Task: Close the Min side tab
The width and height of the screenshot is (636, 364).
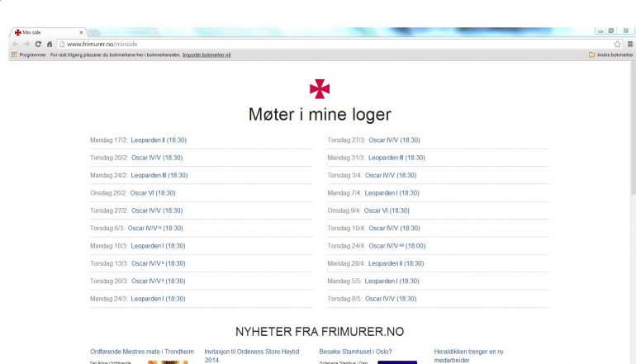Action: click(x=81, y=32)
